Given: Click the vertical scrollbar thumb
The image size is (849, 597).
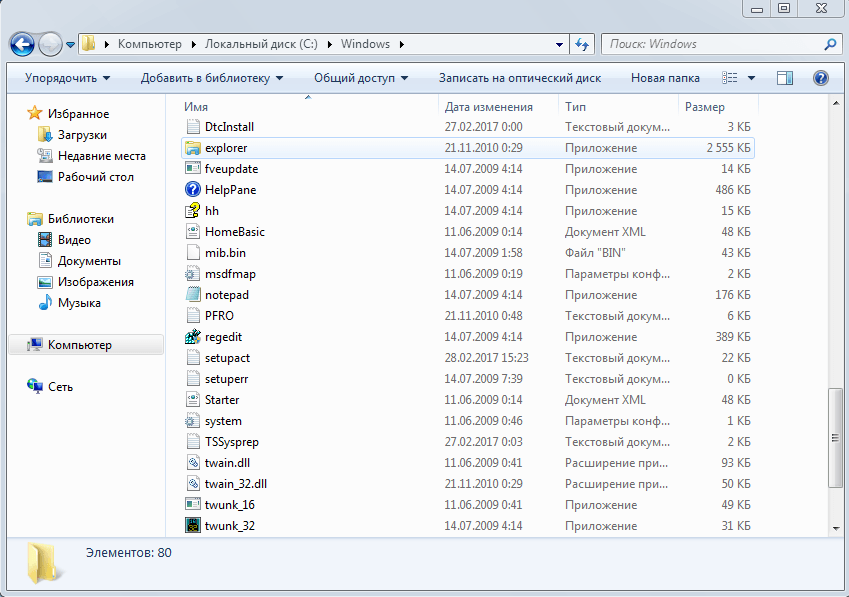Looking at the screenshot, I should pos(836,438).
